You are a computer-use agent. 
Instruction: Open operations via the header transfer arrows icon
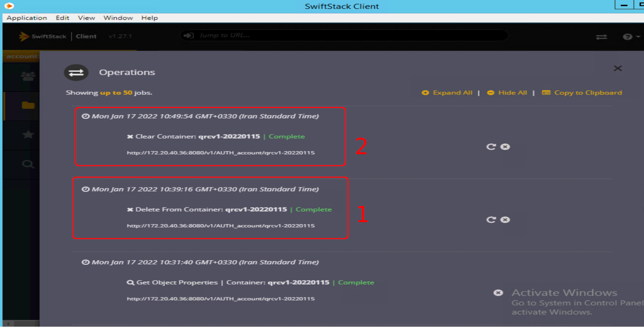(x=601, y=37)
